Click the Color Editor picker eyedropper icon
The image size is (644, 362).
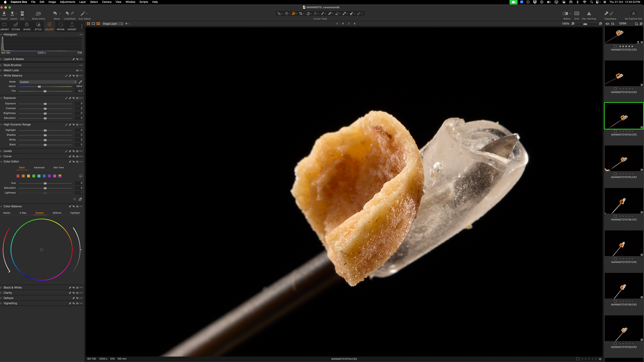80,199
